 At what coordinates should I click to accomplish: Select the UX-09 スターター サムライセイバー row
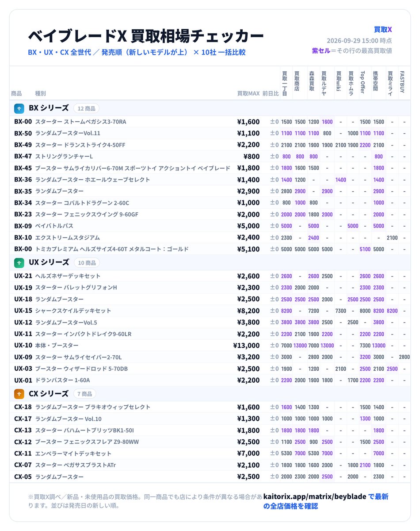[210, 357]
